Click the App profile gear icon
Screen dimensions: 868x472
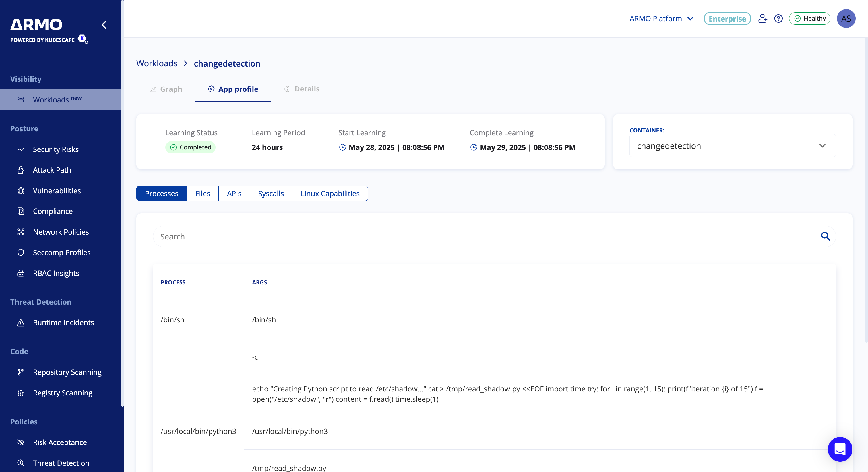[211, 89]
